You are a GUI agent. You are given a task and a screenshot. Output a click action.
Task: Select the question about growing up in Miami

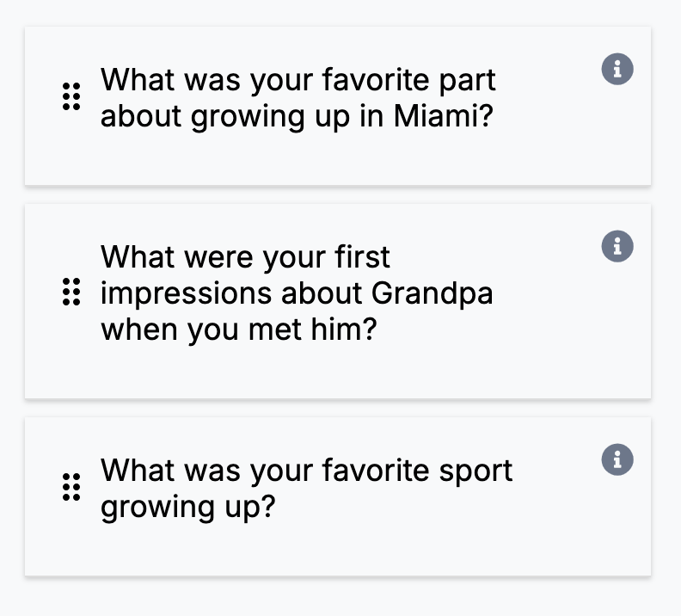click(x=298, y=98)
